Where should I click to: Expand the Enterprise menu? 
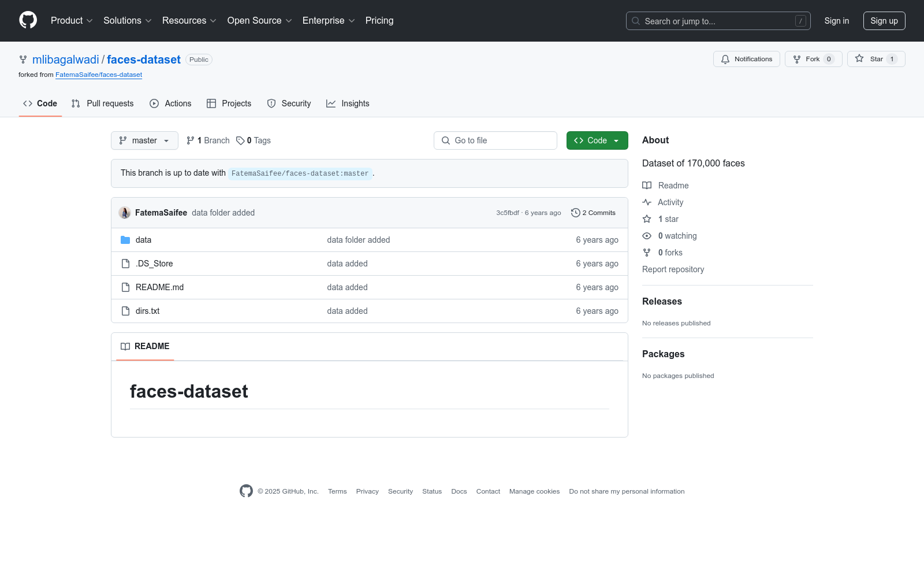(329, 21)
